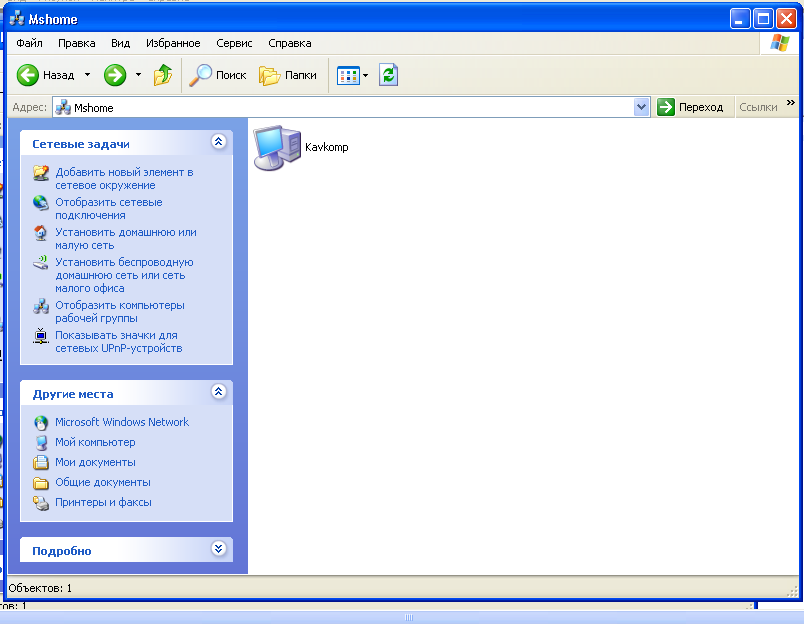Click the green Forward arrow icon

115,75
